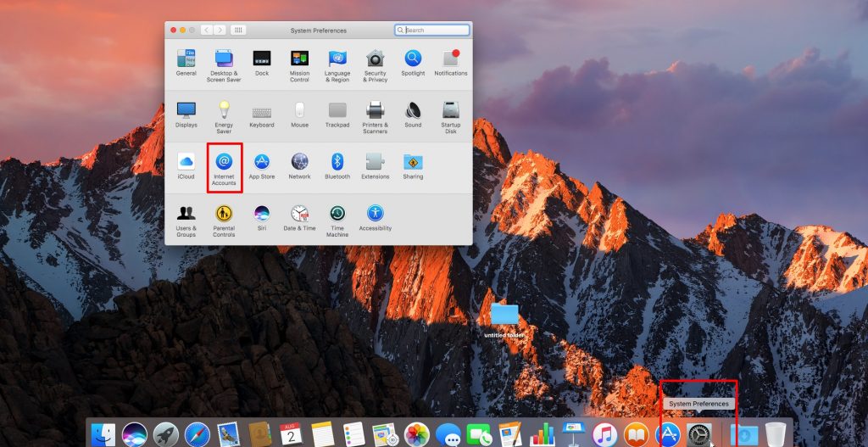Open Finder from the Dock
The image size is (868, 447).
(x=103, y=435)
